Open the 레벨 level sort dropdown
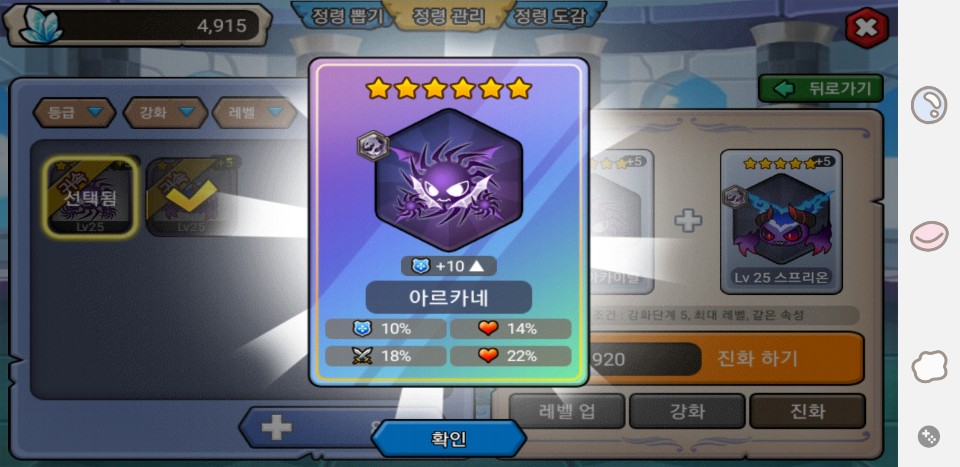The height and width of the screenshot is (467, 960). click(x=255, y=113)
